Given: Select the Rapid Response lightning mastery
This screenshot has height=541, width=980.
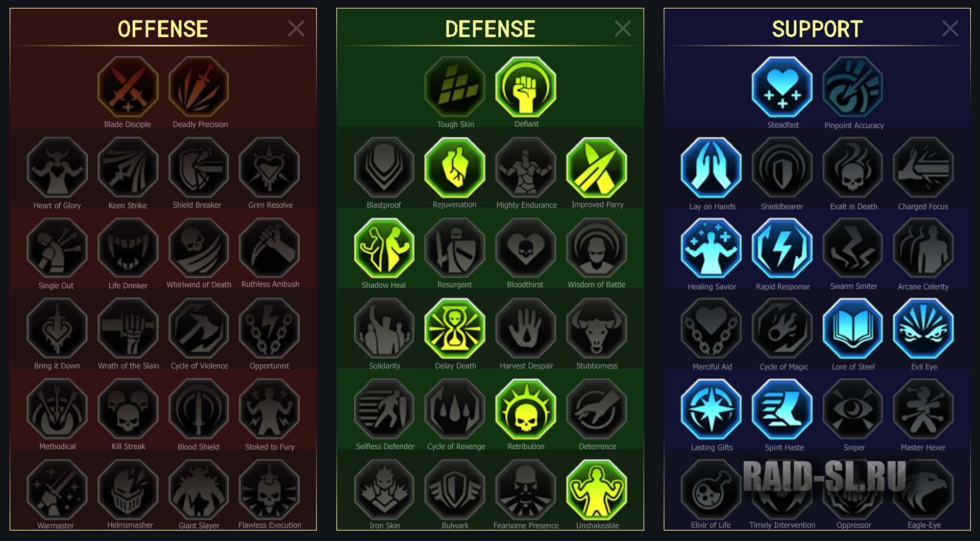Looking at the screenshot, I should pyautogui.click(x=782, y=248).
